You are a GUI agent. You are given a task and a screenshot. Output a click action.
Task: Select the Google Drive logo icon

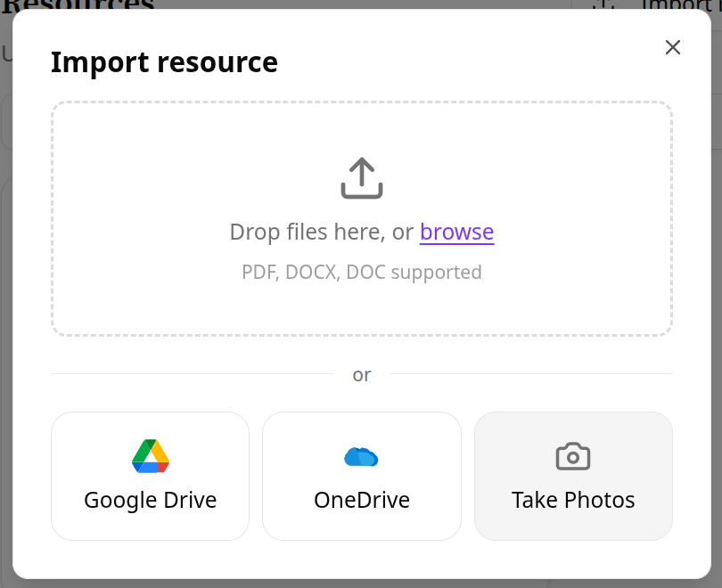(x=150, y=454)
